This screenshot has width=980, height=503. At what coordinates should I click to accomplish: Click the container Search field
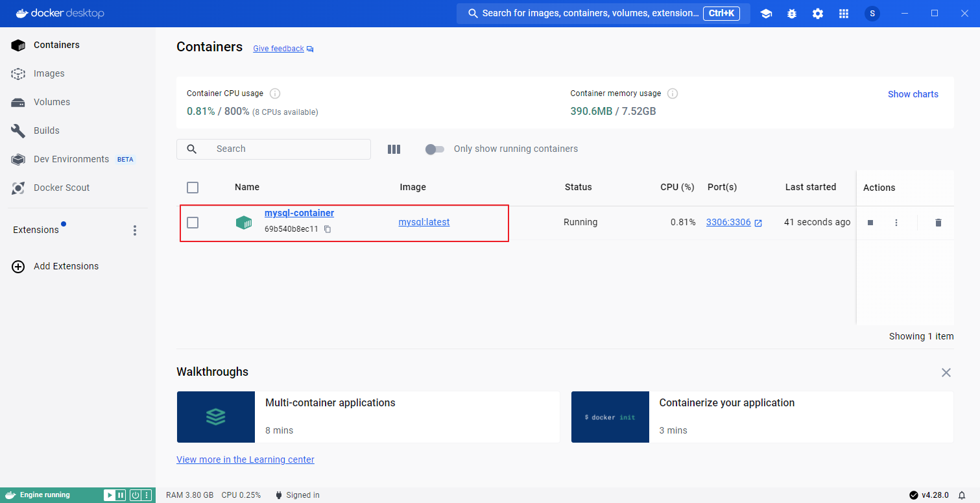274,149
